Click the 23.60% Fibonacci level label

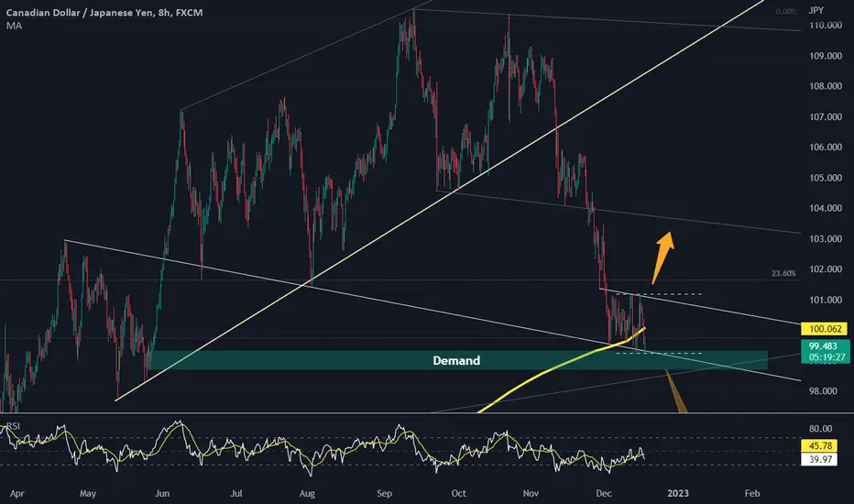coord(783,273)
